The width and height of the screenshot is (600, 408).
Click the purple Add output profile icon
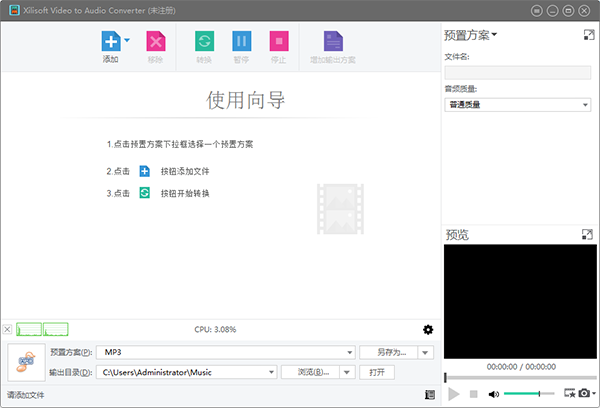coord(333,41)
